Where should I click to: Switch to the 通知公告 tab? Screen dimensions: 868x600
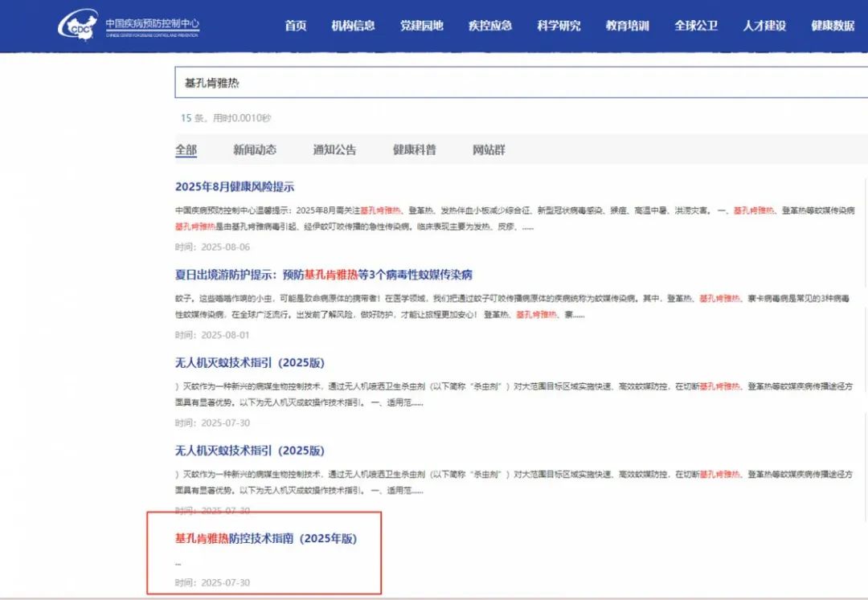[x=334, y=149]
